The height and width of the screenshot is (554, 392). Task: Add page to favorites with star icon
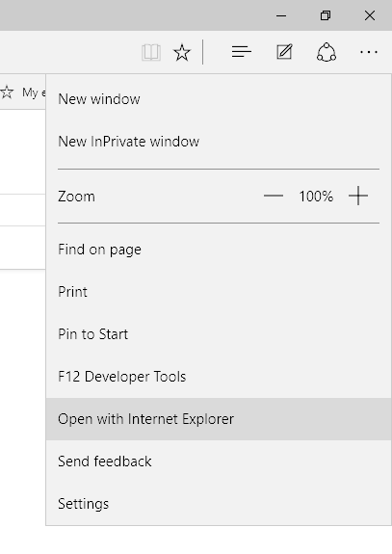click(x=182, y=53)
